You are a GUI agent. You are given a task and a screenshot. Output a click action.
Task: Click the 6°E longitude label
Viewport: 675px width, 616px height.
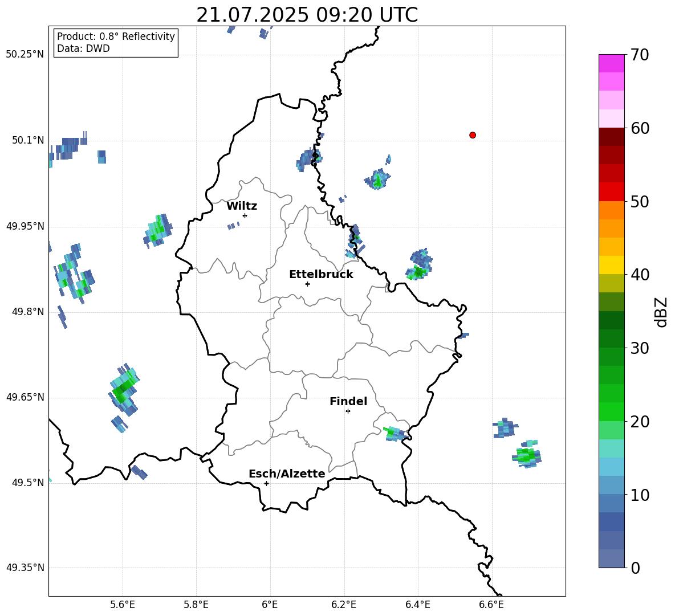(x=270, y=605)
